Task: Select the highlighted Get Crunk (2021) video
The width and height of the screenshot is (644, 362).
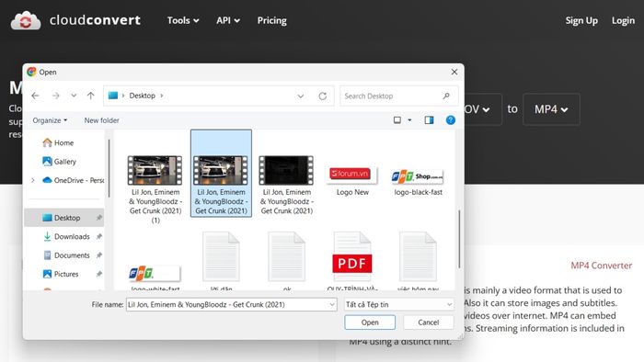Action: pyautogui.click(x=221, y=174)
